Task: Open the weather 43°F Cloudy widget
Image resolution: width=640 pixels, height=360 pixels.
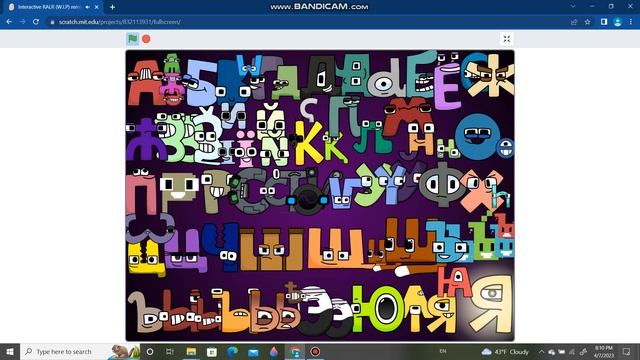Action: (x=505, y=351)
